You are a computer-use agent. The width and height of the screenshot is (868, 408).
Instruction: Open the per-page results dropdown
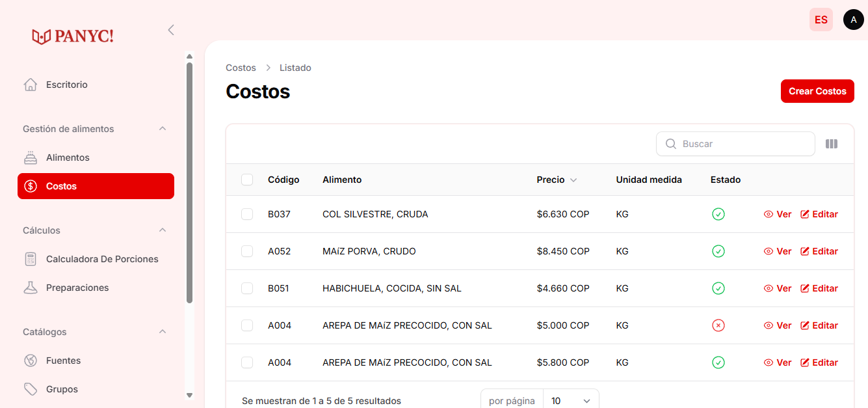[x=571, y=401]
